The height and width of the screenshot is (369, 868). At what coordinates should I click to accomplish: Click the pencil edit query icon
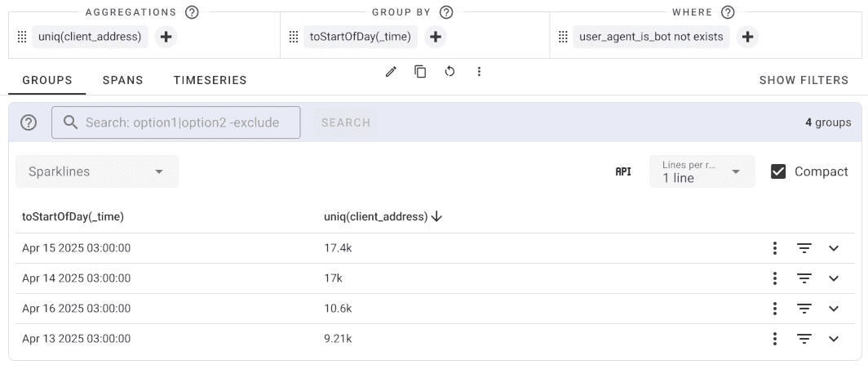pos(391,72)
